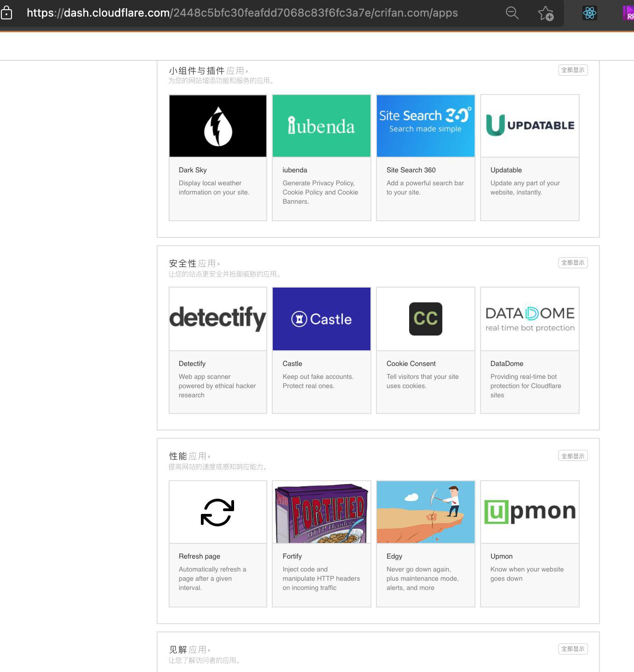This screenshot has width=634, height=672.
Task: Click the Detectify title text
Action: click(x=192, y=364)
